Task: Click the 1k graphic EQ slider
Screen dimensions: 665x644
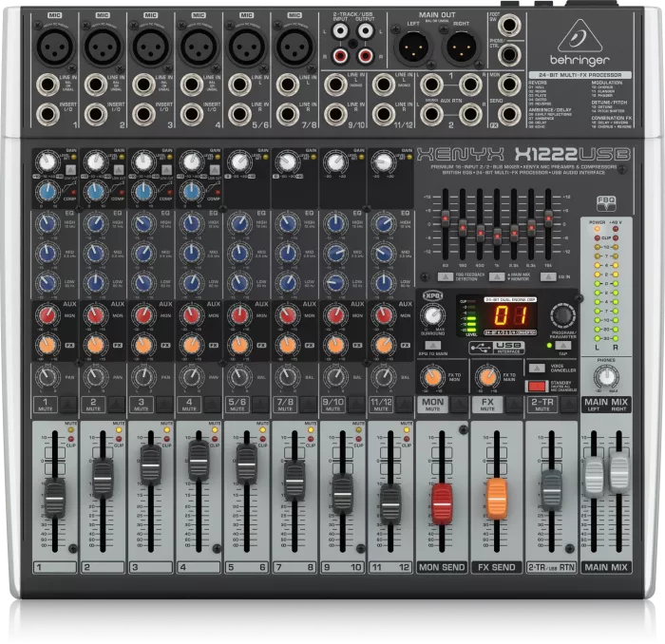Action: [497, 237]
